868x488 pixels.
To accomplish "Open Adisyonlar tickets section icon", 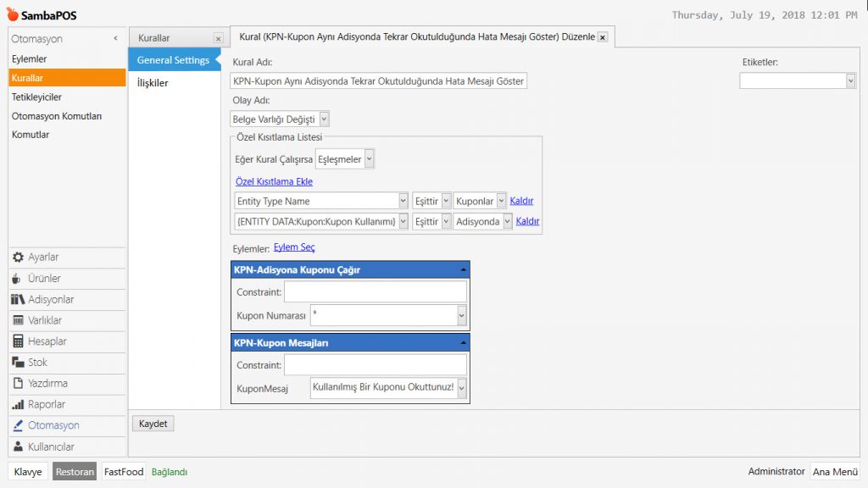I will coord(18,300).
